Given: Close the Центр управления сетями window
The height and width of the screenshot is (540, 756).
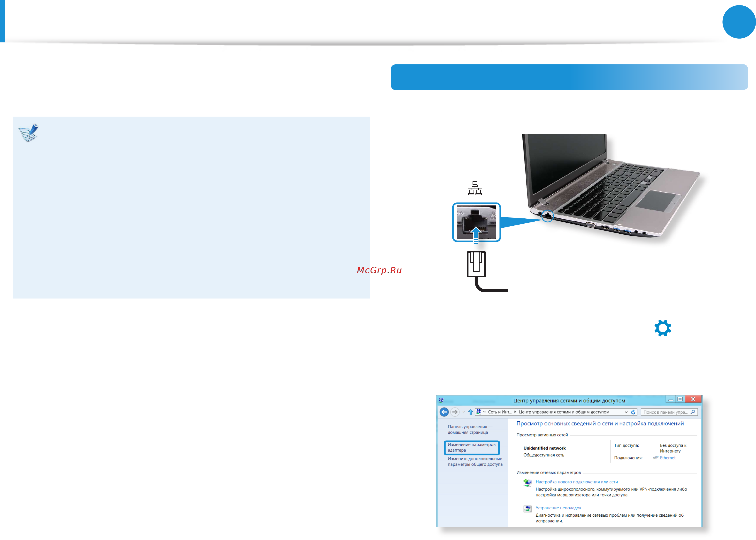Looking at the screenshot, I should coord(693,399).
